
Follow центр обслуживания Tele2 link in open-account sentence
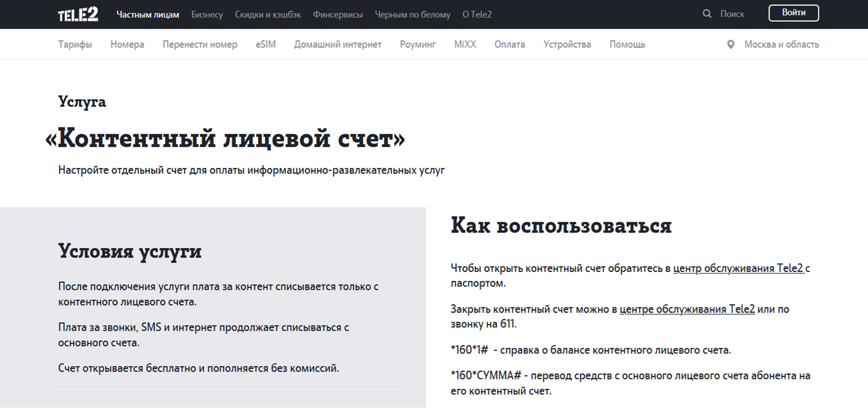click(x=738, y=269)
